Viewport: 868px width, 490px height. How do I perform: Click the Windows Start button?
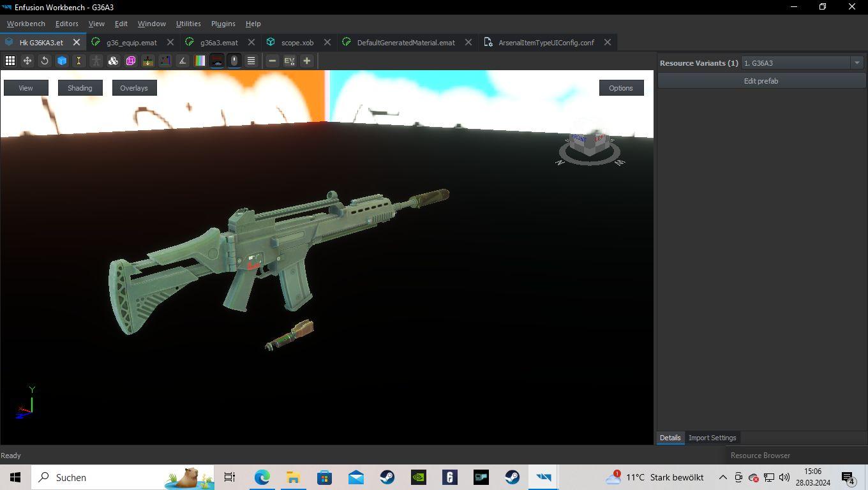point(15,477)
